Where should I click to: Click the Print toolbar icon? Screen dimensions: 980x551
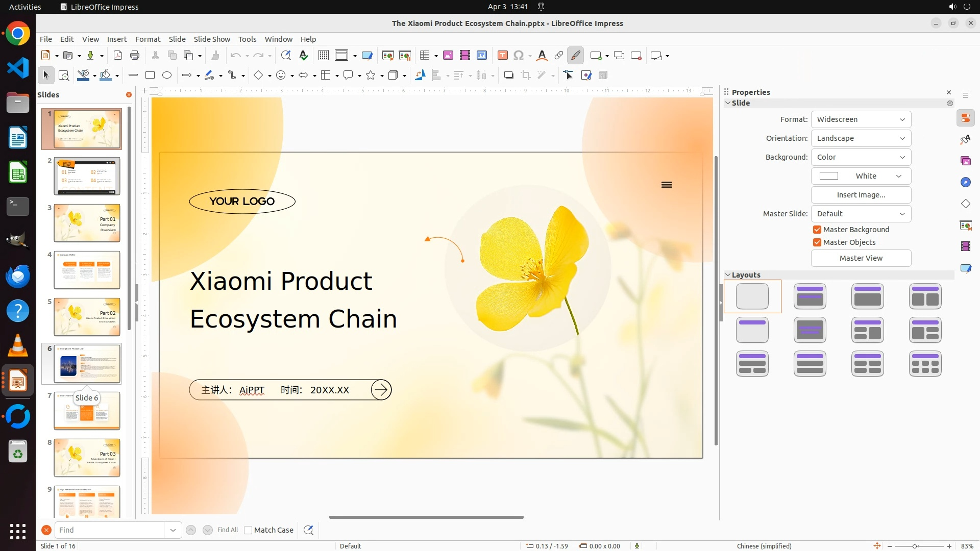[x=135, y=56]
